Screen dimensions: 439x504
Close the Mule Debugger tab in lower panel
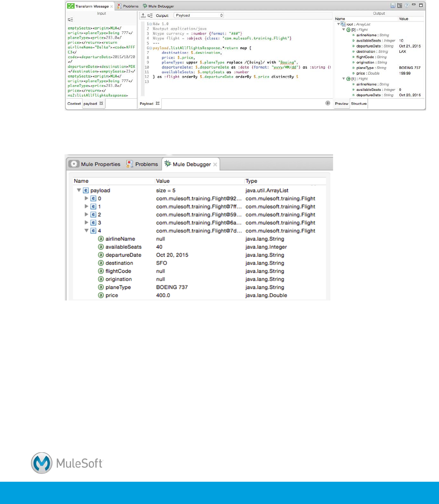click(215, 164)
